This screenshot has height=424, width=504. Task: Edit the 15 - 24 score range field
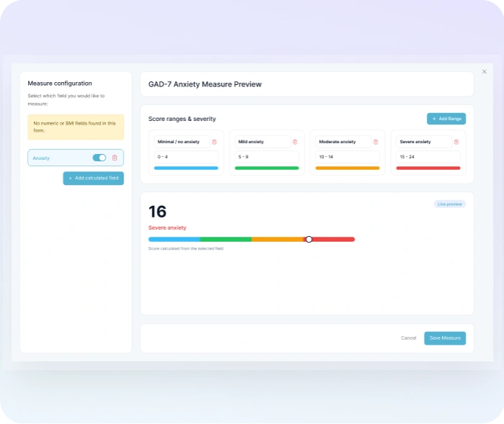428,156
